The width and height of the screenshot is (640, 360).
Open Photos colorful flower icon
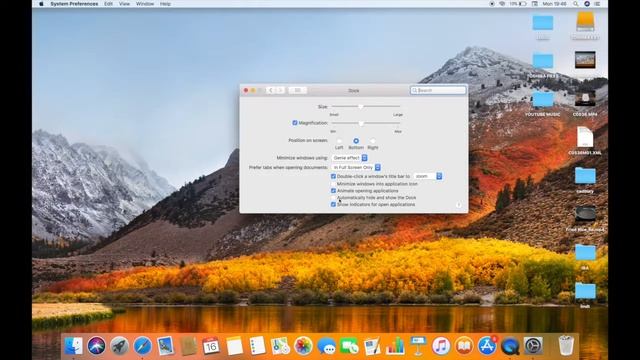(303, 346)
